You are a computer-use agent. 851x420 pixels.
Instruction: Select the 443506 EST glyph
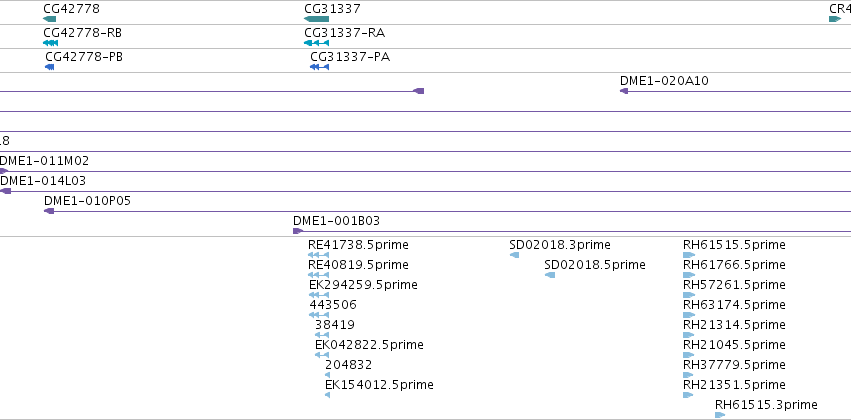[319, 315]
